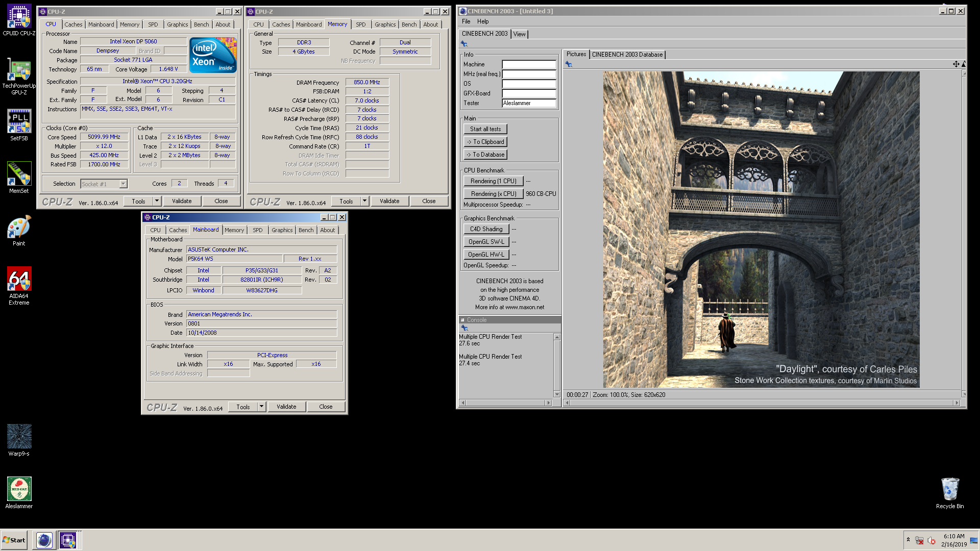Click the To Clipboard button
980x551 pixels.
pos(485,142)
